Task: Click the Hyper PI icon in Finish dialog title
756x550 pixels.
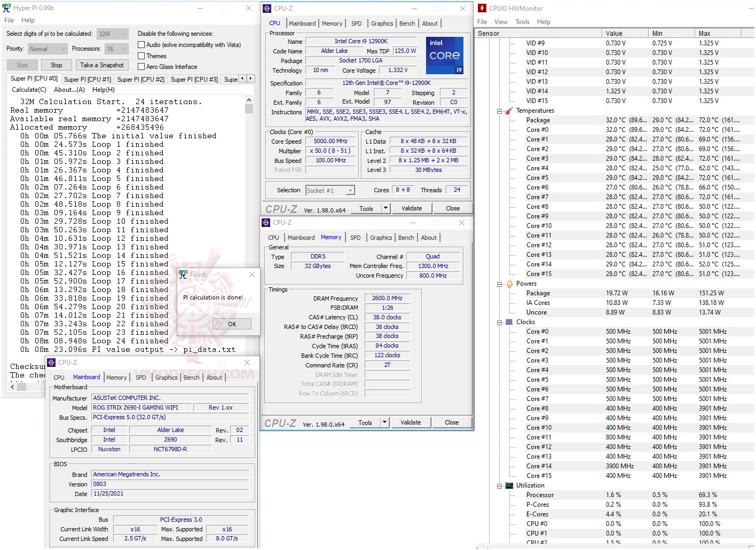Action: coord(183,274)
